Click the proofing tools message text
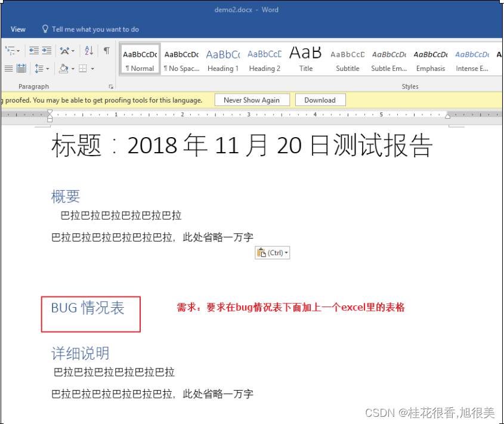Screen dimensions: 504x424 (x=102, y=100)
